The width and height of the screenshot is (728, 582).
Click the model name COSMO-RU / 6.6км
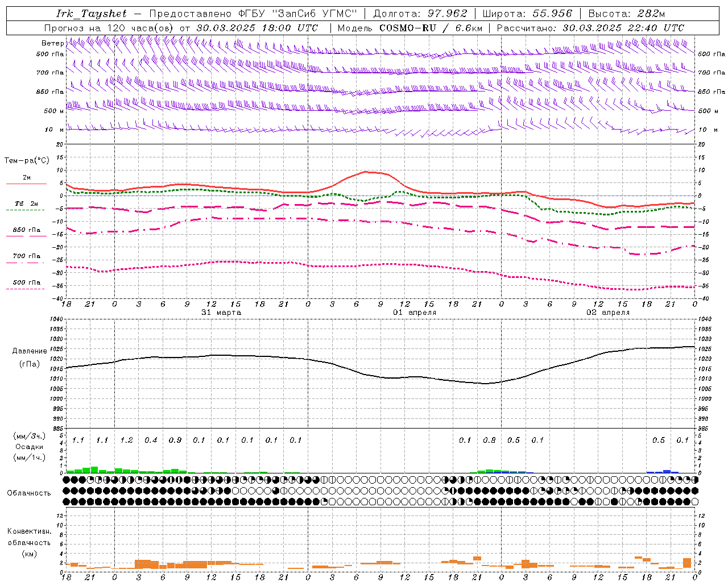pos(431,28)
